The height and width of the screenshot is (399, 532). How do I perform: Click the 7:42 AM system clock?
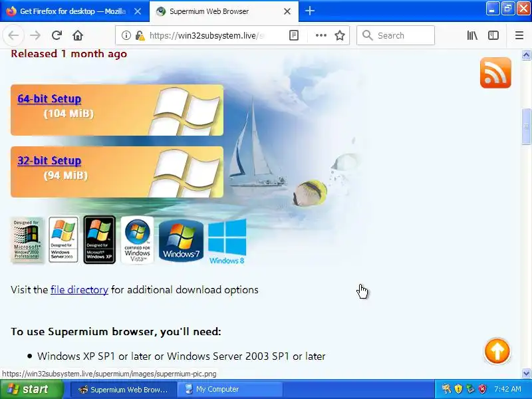click(507, 389)
